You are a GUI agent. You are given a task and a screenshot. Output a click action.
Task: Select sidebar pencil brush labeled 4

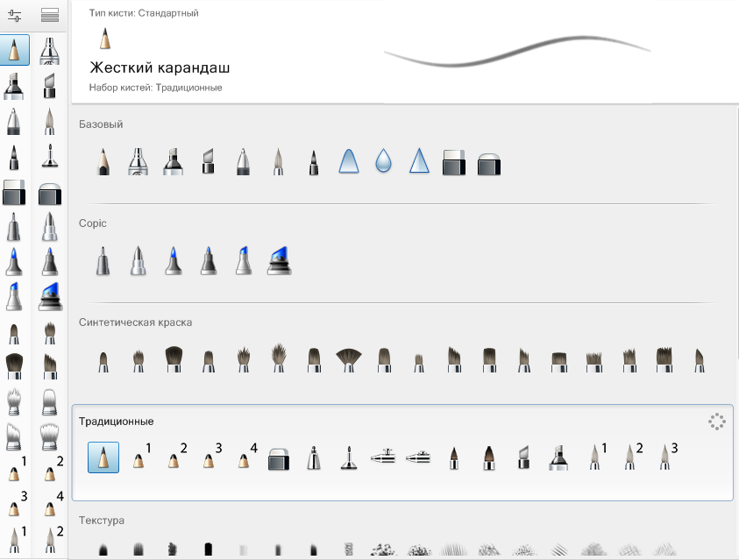click(52, 505)
